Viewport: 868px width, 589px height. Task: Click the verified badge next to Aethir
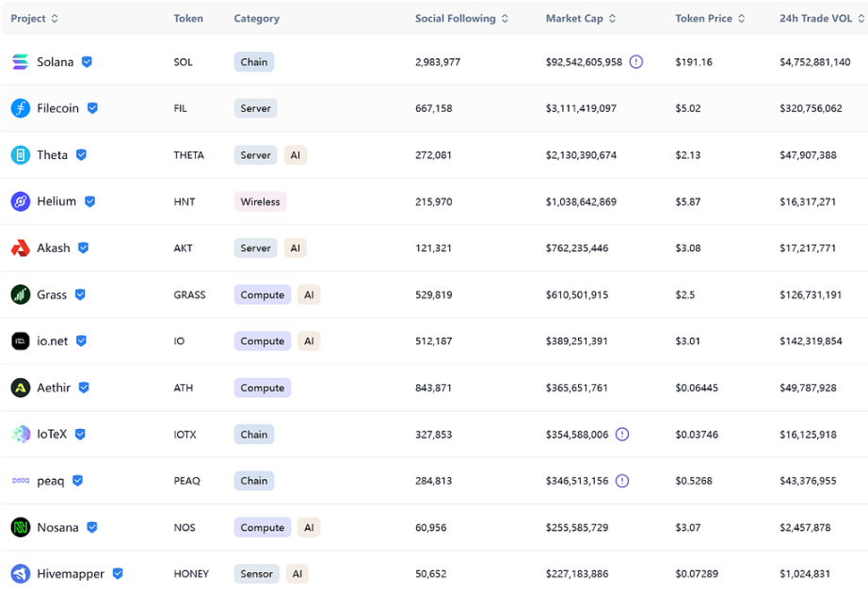84,388
